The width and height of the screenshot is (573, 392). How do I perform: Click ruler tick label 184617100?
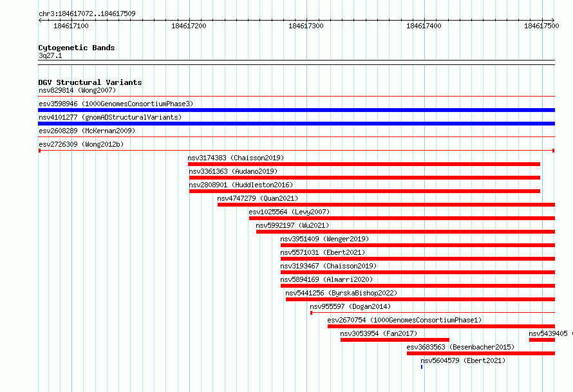tap(71, 26)
